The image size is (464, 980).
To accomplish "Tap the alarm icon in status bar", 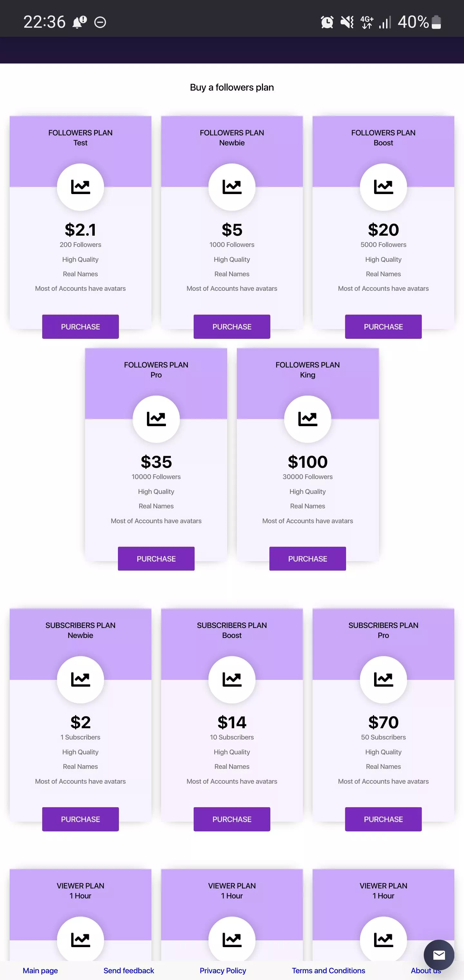I will (x=327, y=22).
